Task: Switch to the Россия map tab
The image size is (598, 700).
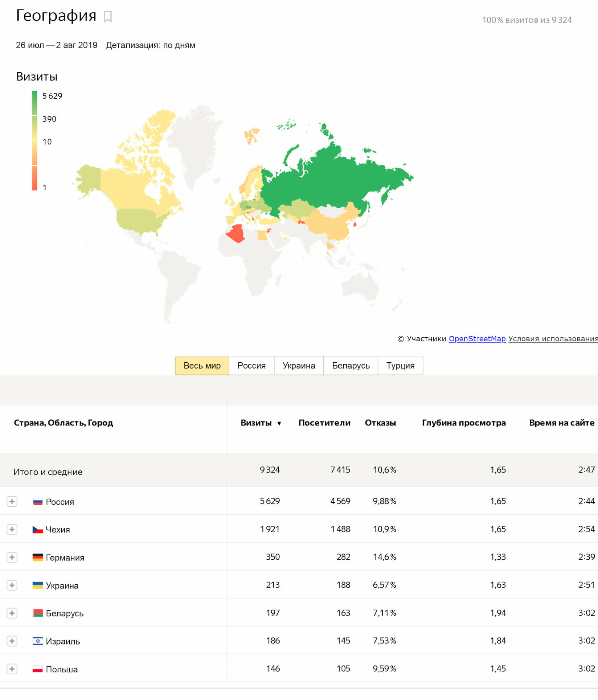Action: (251, 366)
